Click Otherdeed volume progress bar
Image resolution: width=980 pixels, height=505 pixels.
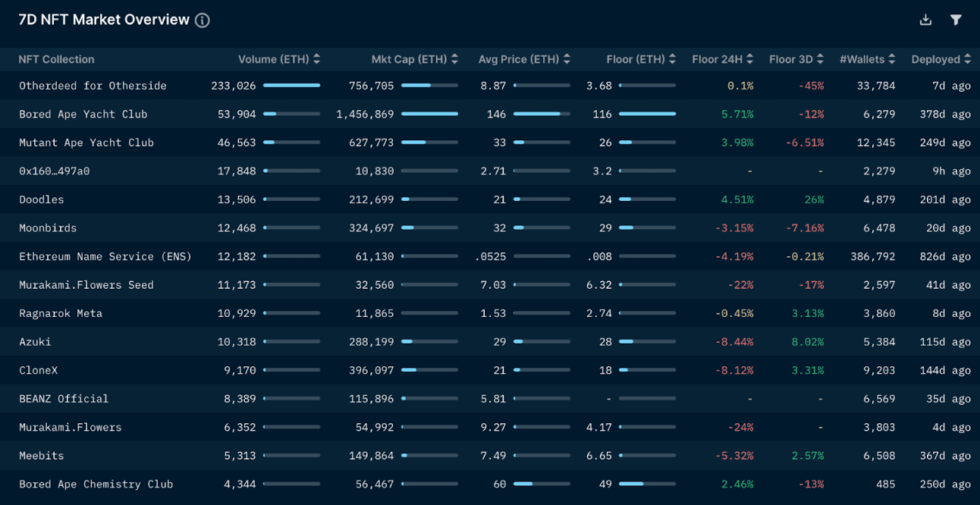coord(291,86)
